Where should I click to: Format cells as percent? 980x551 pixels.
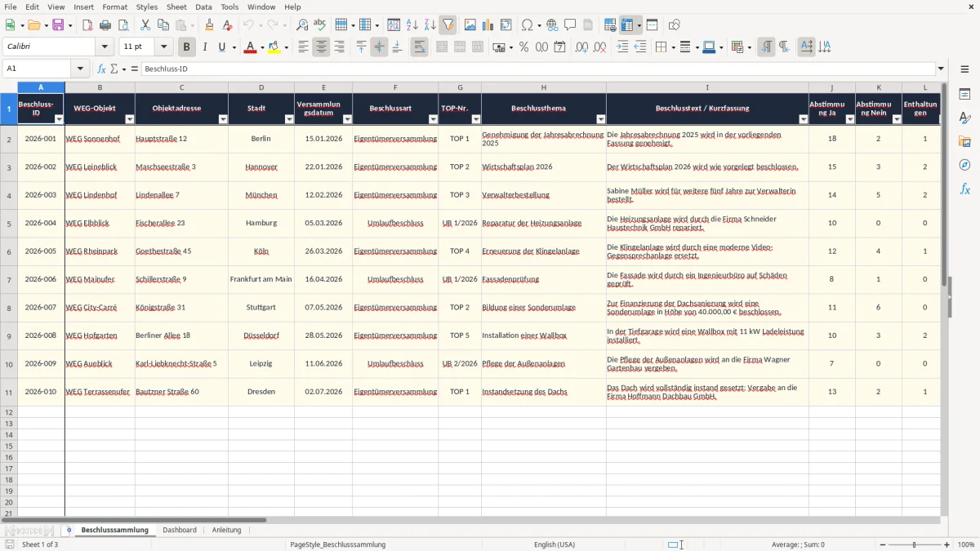click(x=524, y=47)
